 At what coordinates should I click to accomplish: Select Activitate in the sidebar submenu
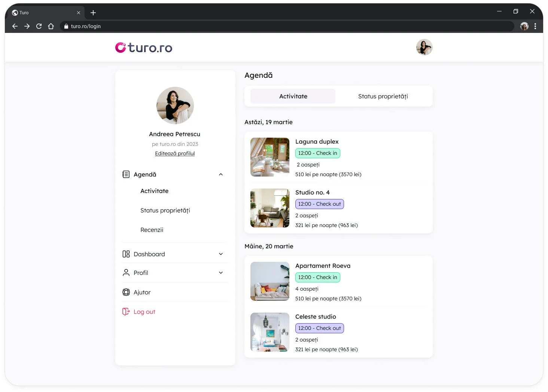(154, 191)
